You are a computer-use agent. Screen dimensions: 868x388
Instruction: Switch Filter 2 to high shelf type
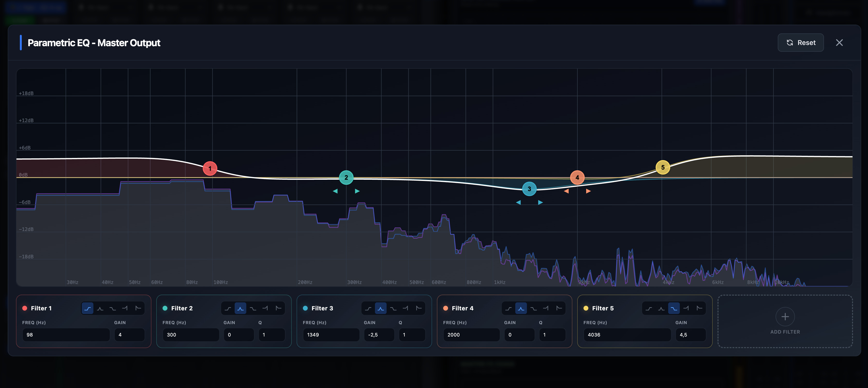253,308
